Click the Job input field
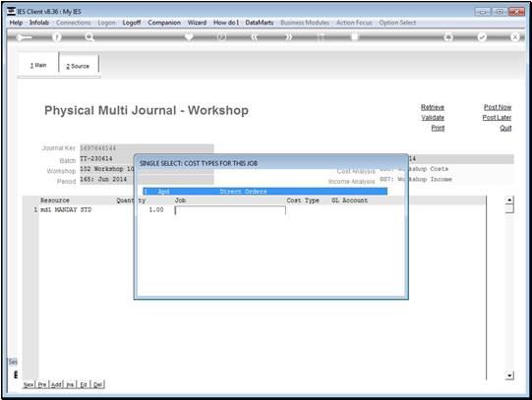The width and height of the screenshot is (532, 400). pyautogui.click(x=230, y=210)
